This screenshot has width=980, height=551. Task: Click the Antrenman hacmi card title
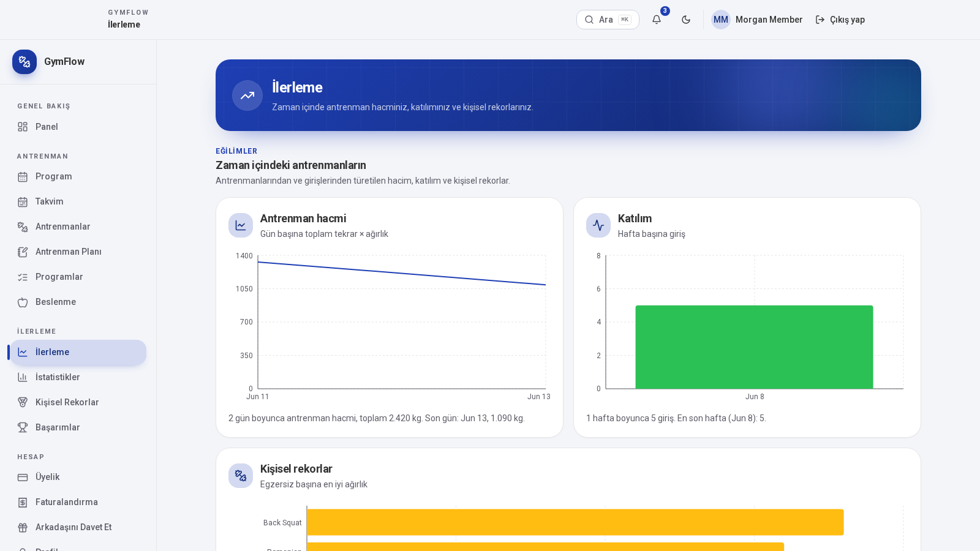tap(303, 219)
